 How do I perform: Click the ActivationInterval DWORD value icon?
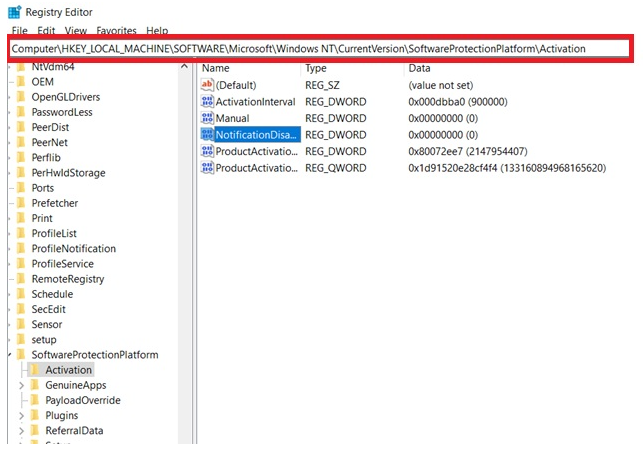[x=207, y=102]
